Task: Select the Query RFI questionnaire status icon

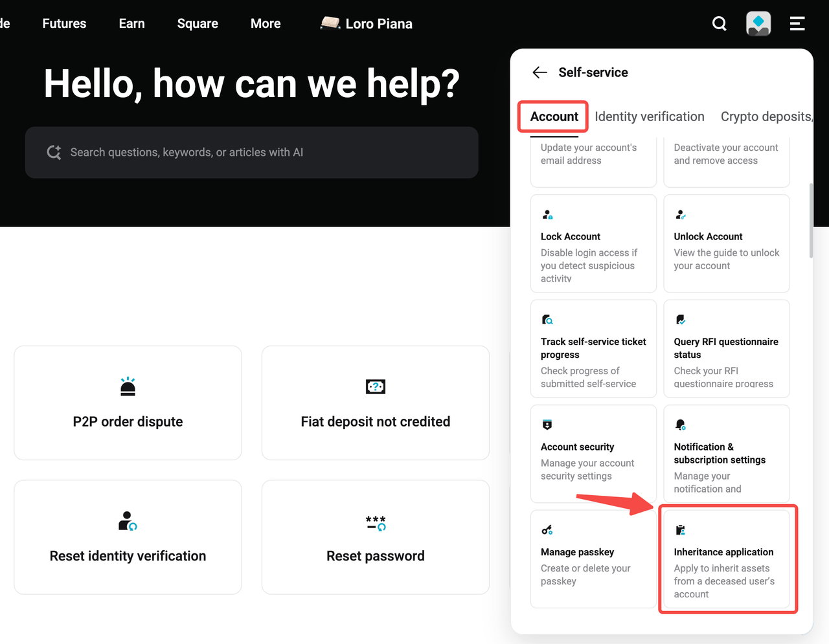Action: pos(680,319)
